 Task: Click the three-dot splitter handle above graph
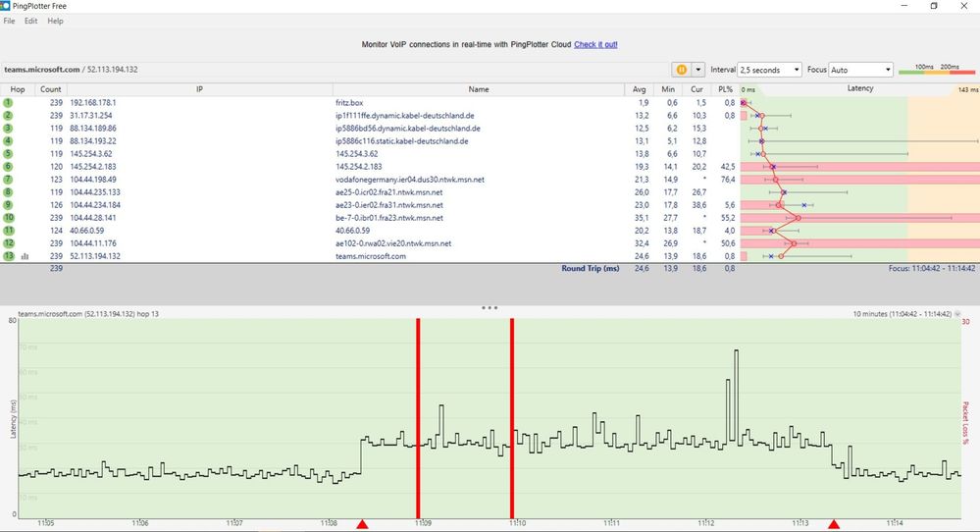[x=490, y=308]
